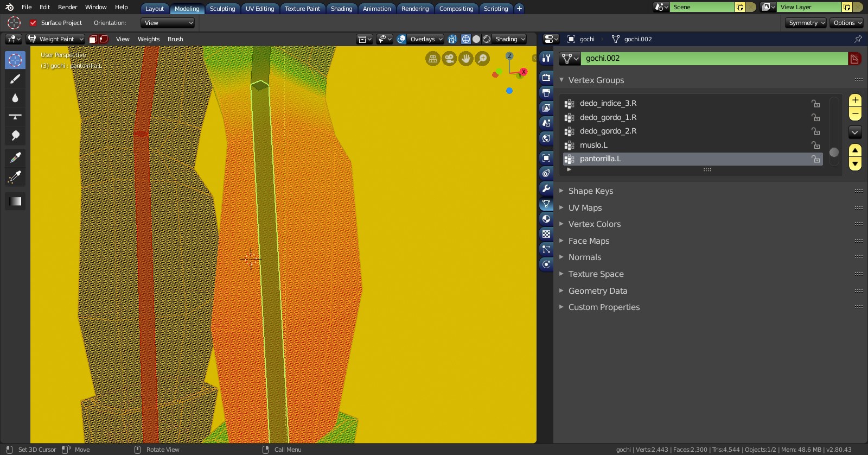Image resolution: width=868 pixels, height=455 pixels.
Task: Toggle Surface Project checkbox
Action: [33, 23]
